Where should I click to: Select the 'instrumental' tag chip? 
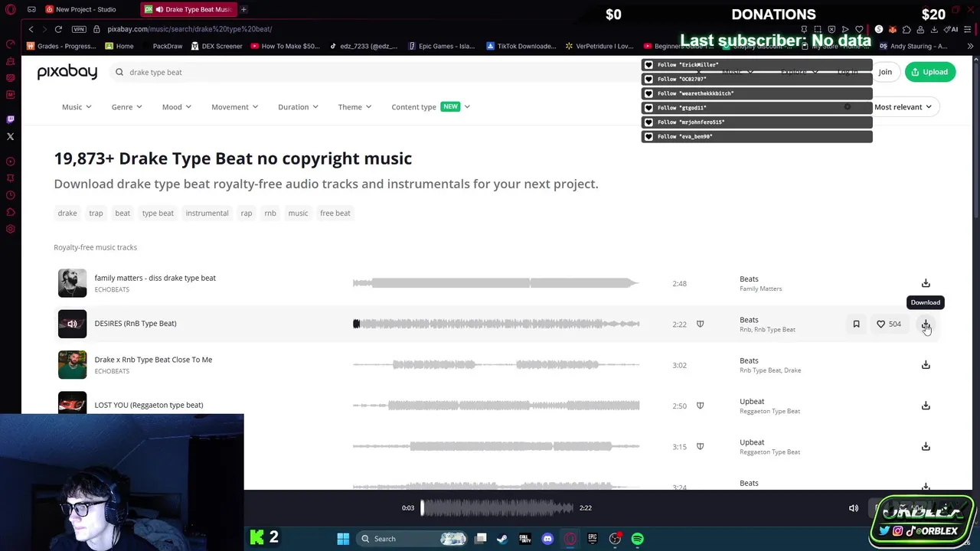pos(207,214)
